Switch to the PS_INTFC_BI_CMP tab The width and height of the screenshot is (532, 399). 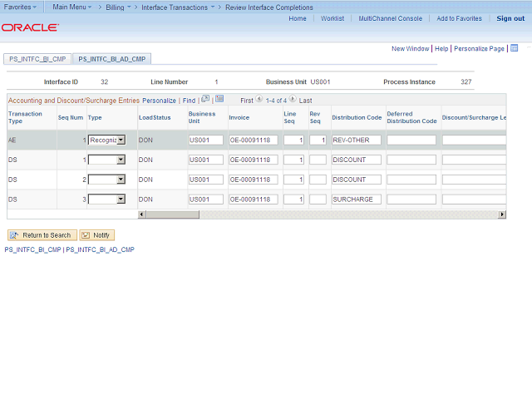tap(37, 59)
